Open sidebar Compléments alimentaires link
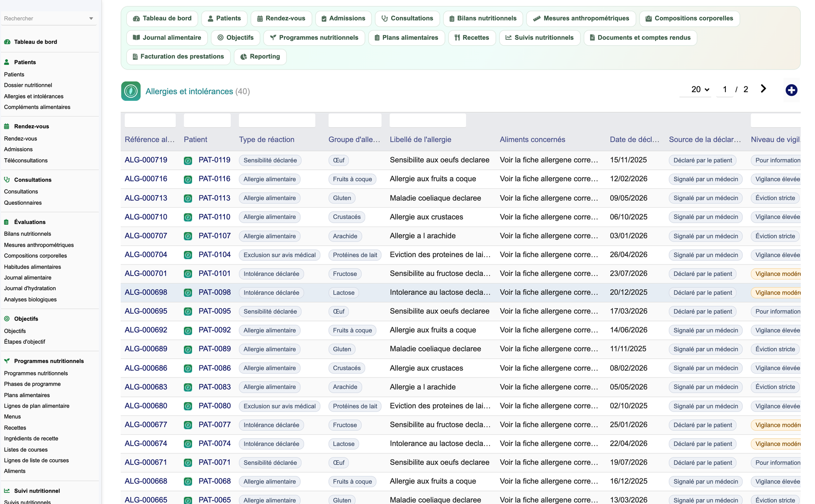The width and height of the screenshot is (815, 504). [37, 107]
